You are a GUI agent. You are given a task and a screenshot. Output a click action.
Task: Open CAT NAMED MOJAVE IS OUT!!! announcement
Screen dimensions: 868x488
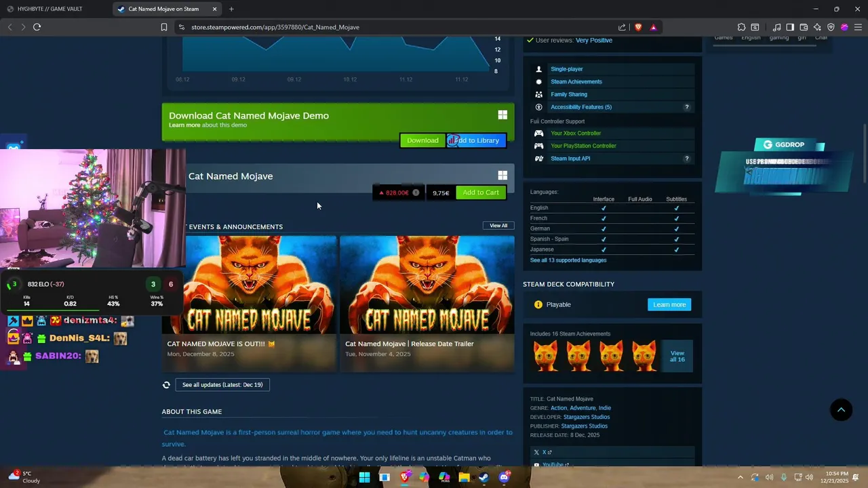(249, 303)
